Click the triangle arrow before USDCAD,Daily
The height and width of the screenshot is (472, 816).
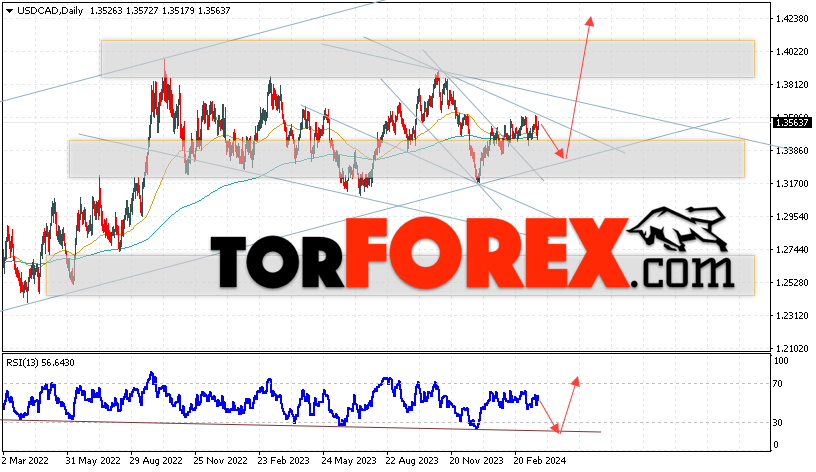point(9,11)
